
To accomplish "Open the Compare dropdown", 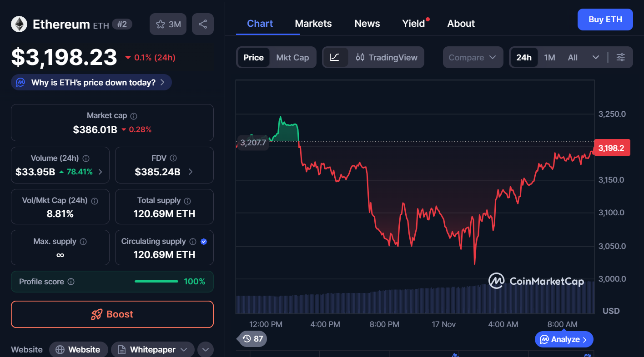I will [x=473, y=57].
